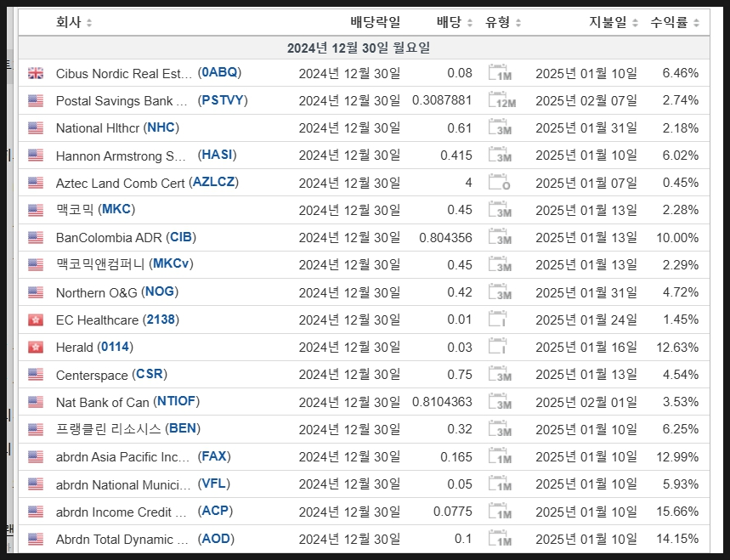
Task: Click the Hong Kong flag icon for Herald
Action: click(36, 348)
